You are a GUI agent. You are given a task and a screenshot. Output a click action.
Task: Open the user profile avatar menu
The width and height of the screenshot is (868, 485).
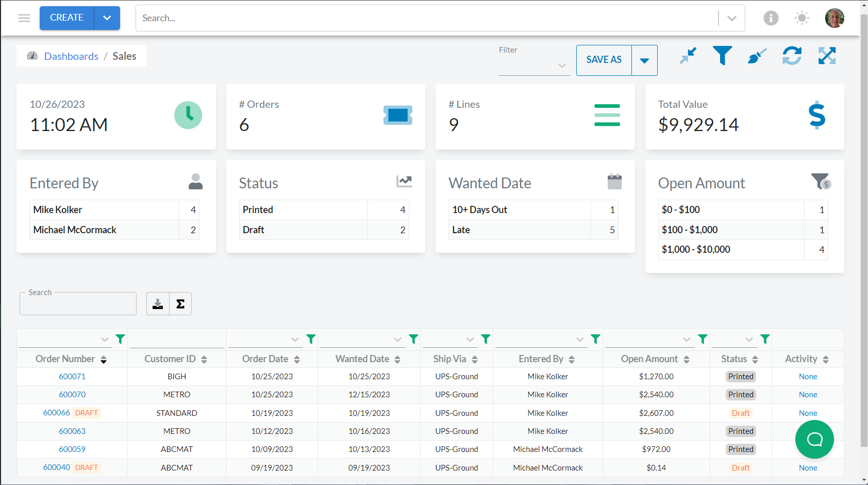[834, 18]
